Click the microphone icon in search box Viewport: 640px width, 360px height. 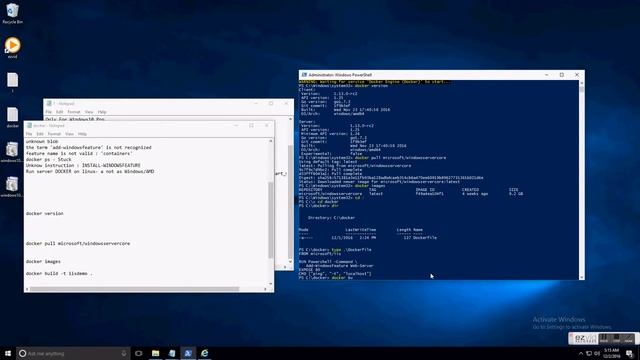124,353
